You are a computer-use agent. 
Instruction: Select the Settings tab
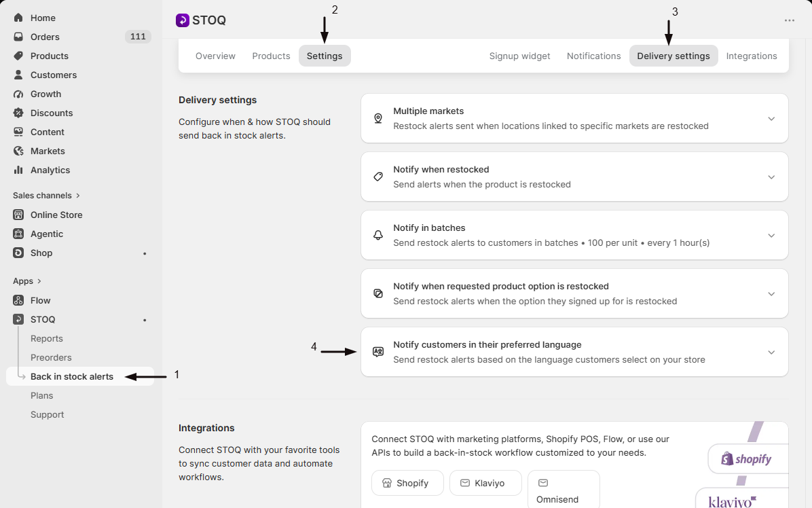point(325,56)
